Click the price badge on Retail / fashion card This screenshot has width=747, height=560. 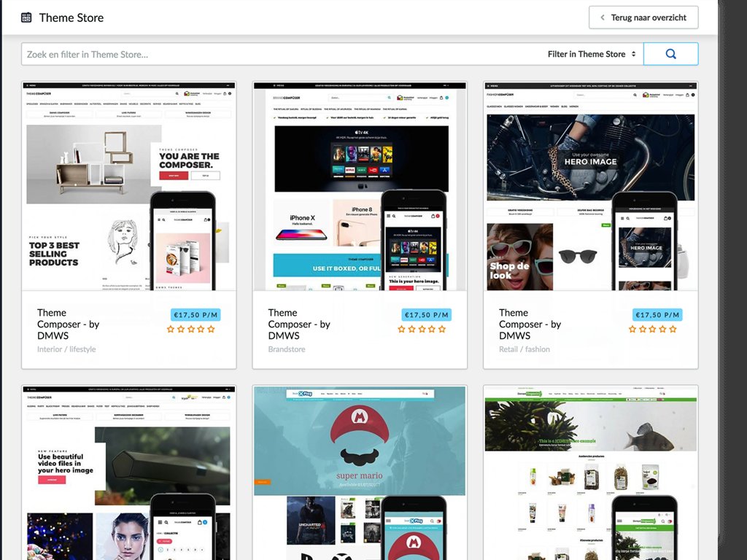click(x=657, y=315)
